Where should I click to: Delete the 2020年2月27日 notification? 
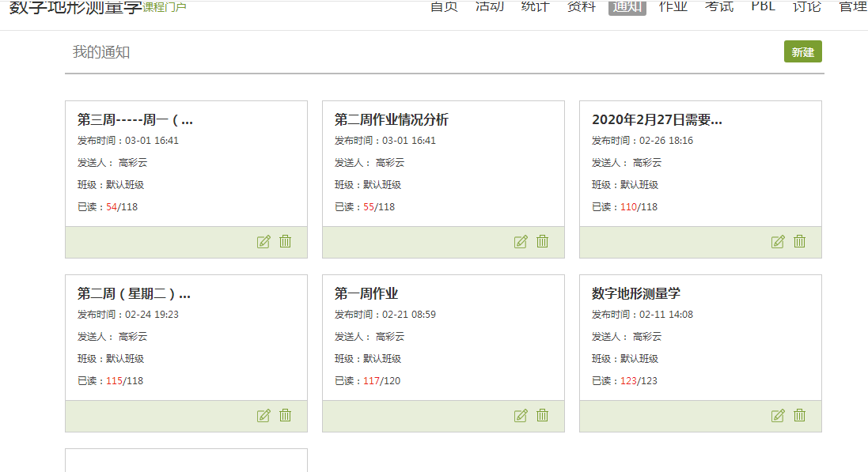tap(799, 242)
